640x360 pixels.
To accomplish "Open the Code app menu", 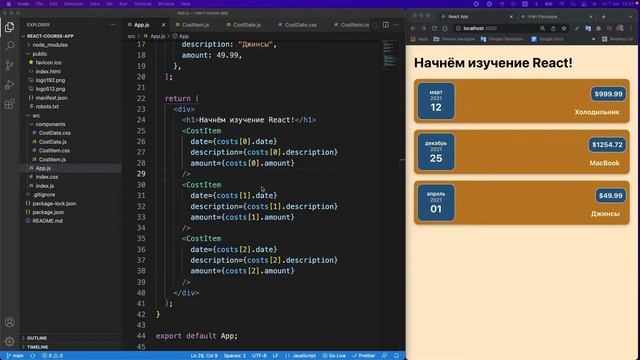I will point(23,4).
